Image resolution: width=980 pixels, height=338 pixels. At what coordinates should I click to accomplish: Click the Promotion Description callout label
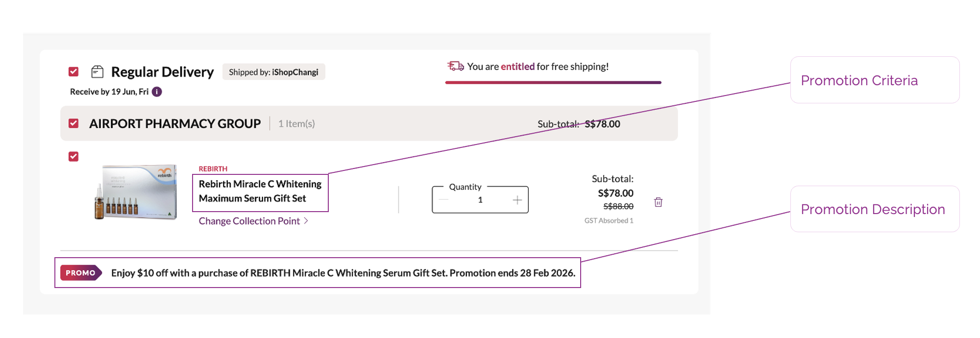(x=872, y=209)
